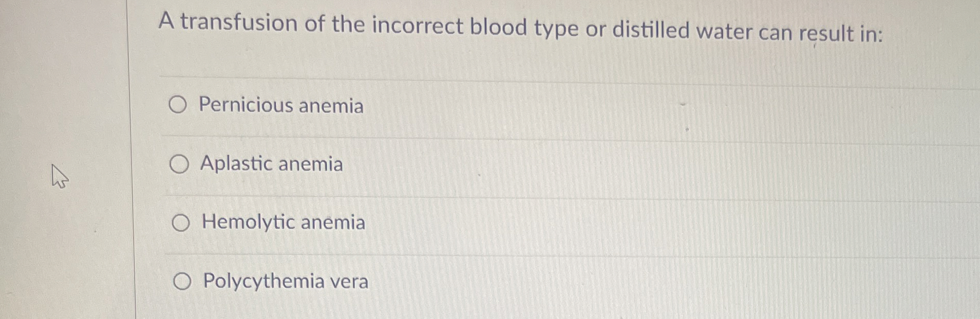Screen dimensions: 980x319
Task: Click the Aplastic anemia answer text
Action: point(271,164)
